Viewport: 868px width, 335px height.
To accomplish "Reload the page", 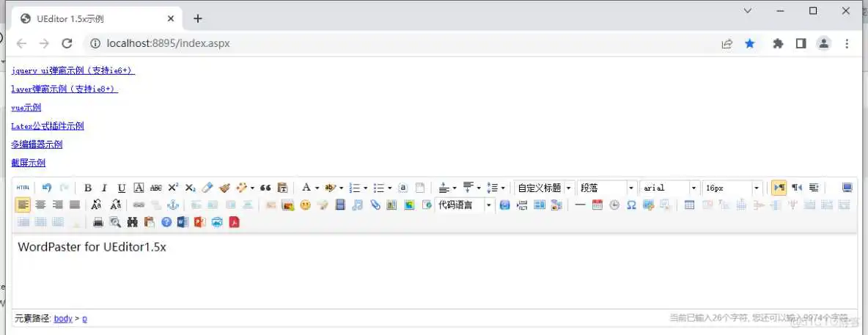I will (x=67, y=43).
